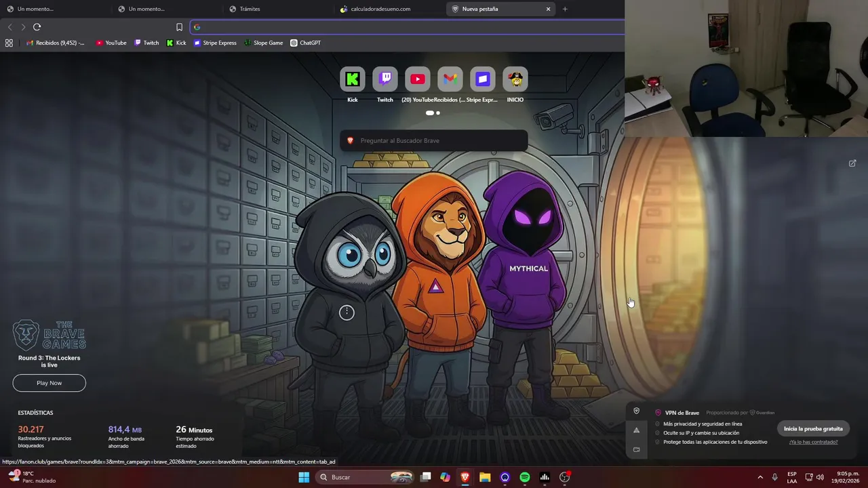Screen dimensions: 868x488
Task: Open the customize dots menu on wallpaper
Action: click(347, 312)
